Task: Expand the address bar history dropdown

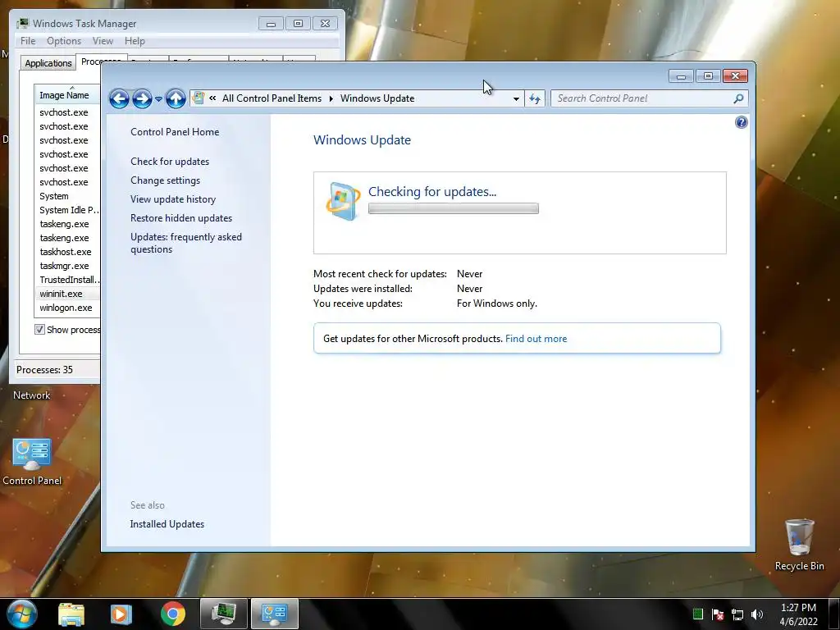Action: click(x=516, y=98)
